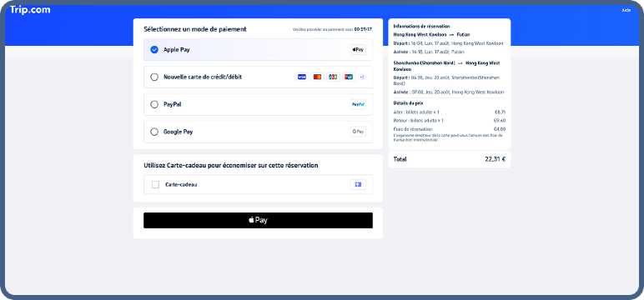
Task: Click the Mastercard icon
Action: [x=317, y=77]
